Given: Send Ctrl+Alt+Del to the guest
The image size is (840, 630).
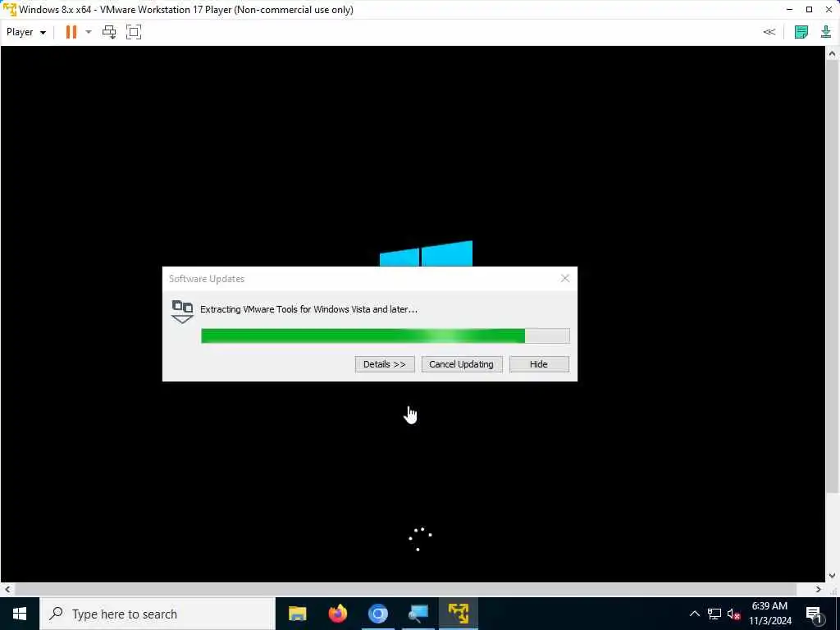Looking at the screenshot, I should [109, 32].
